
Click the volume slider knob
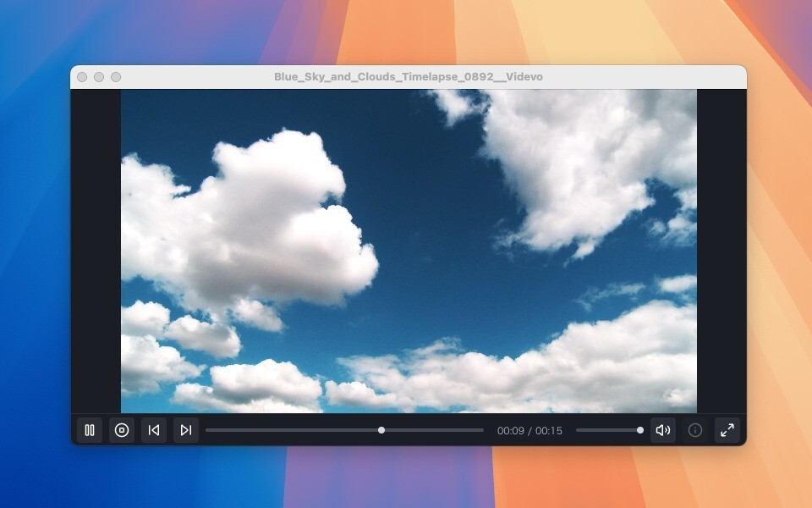pos(640,430)
